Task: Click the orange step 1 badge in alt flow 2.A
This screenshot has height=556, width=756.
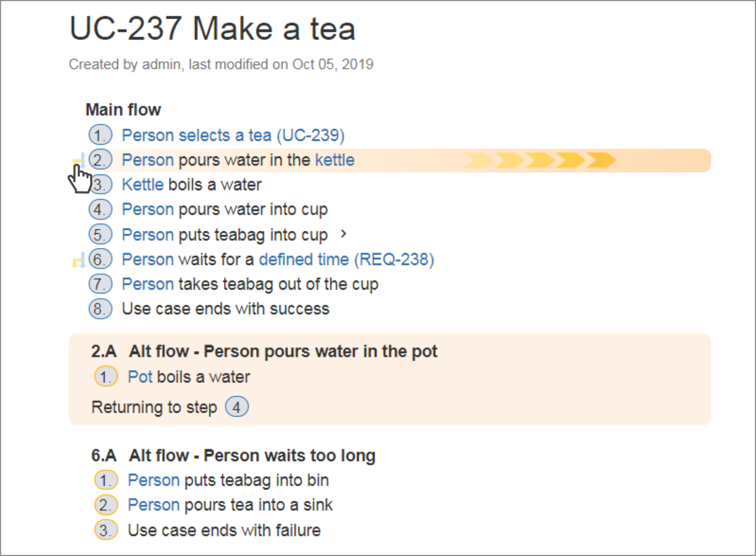Action: (106, 377)
